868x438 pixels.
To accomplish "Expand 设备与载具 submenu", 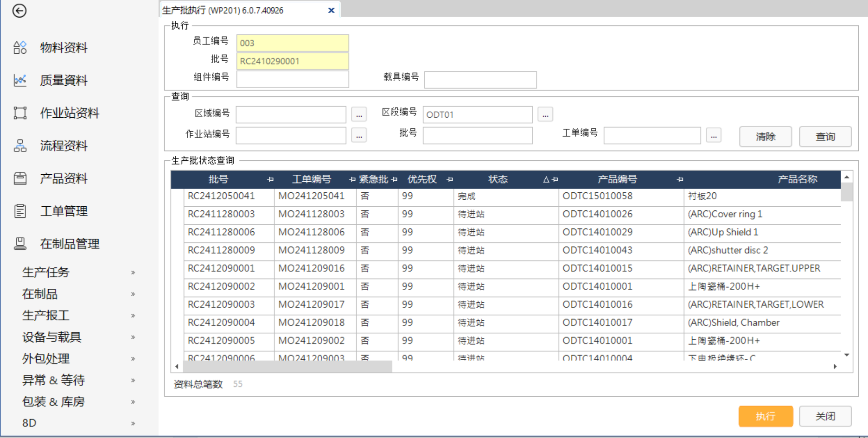I will 133,337.
